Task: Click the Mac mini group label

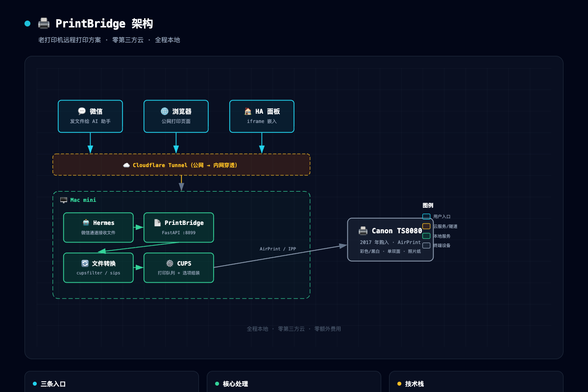Action: point(83,200)
